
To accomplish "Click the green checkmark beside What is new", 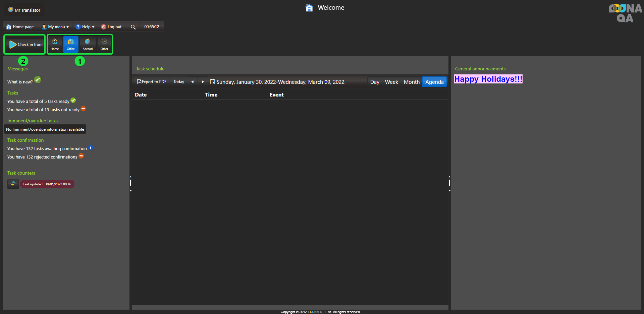I will click(x=38, y=80).
